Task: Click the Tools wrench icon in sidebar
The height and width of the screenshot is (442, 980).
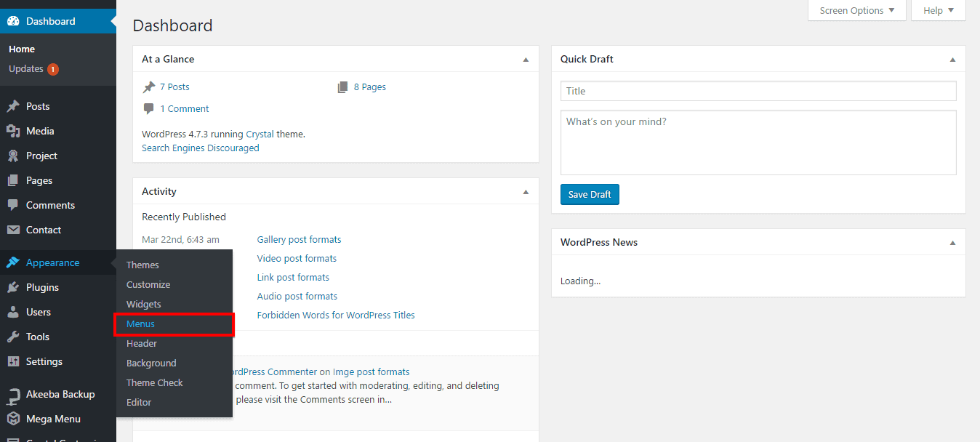Action: [13, 337]
